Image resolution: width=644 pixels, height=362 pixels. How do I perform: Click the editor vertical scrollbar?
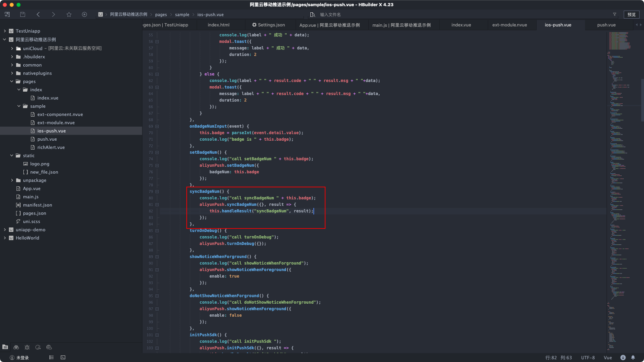point(642,100)
